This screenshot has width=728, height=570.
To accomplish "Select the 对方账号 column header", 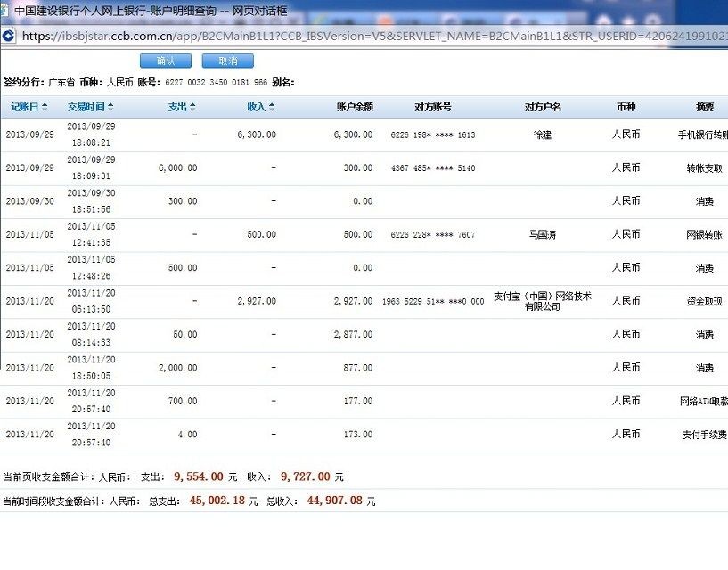I will [x=432, y=108].
